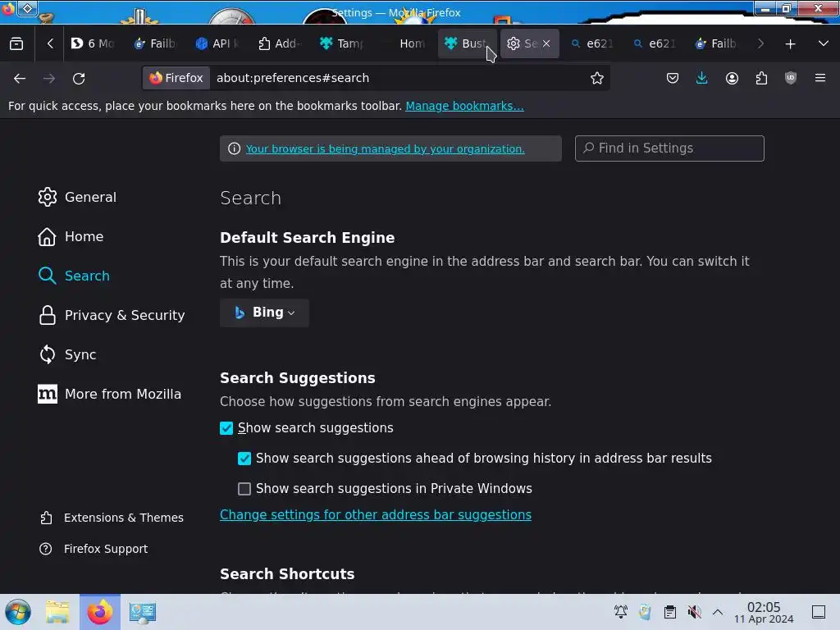The height and width of the screenshot is (630, 840).
Task: Click the Firefox identity badge in address bar
Action: click(176, 78)
